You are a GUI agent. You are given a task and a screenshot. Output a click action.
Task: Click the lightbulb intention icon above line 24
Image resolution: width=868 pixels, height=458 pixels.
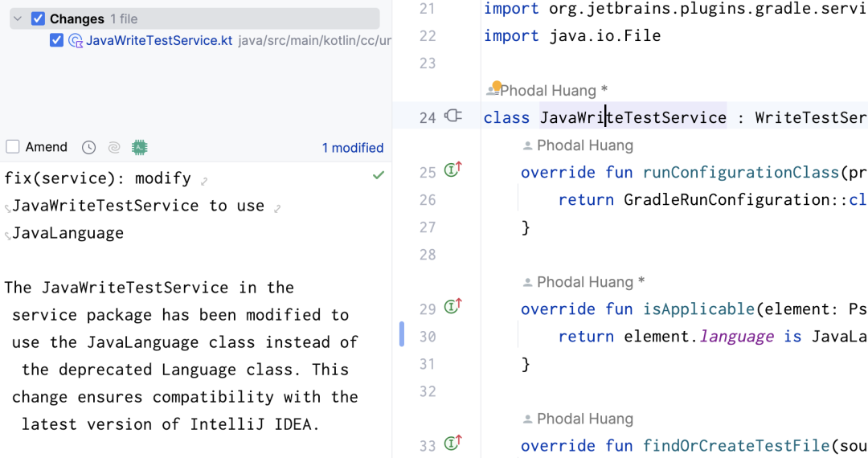point(497,86)
